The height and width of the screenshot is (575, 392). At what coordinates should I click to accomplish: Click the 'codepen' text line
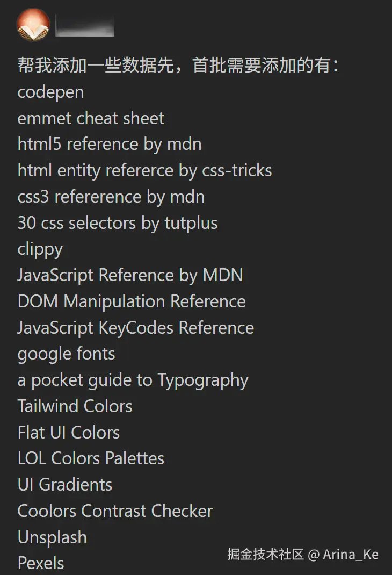coord(50,92)
